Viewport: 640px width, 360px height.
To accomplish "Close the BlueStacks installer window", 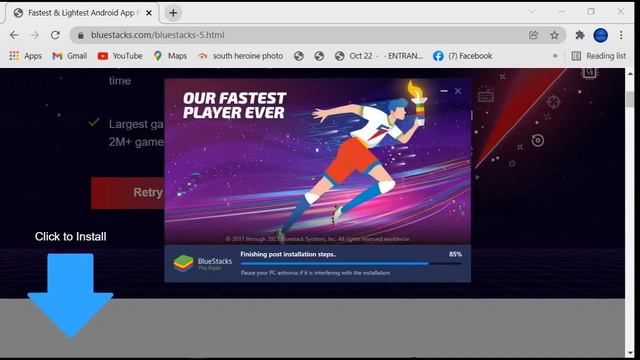I will click(458, 91).
